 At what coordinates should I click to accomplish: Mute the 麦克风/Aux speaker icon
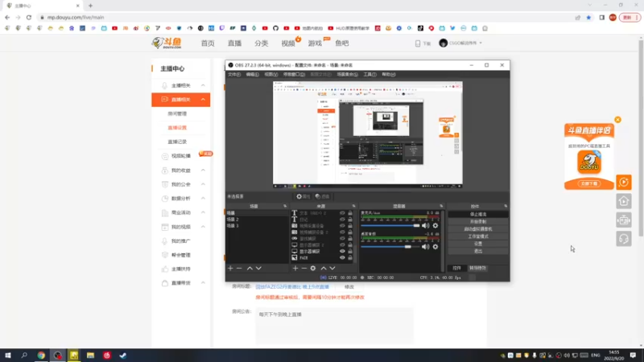426,225
